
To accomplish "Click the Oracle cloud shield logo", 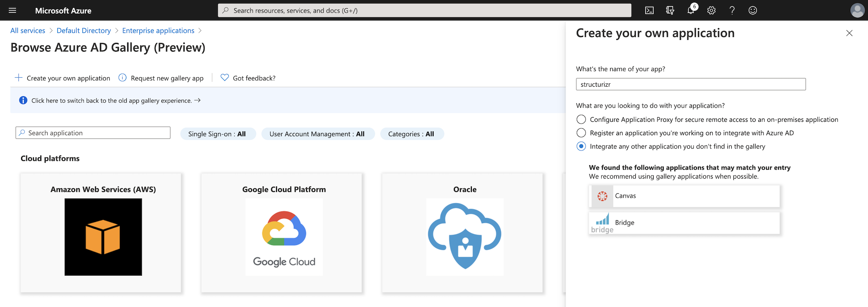I will (465, 237).
